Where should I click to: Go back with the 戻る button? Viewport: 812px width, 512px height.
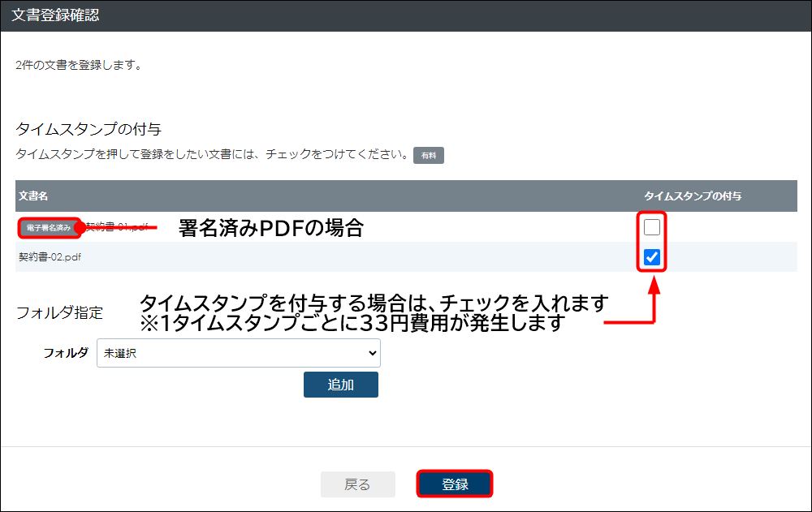click(357, 484)
